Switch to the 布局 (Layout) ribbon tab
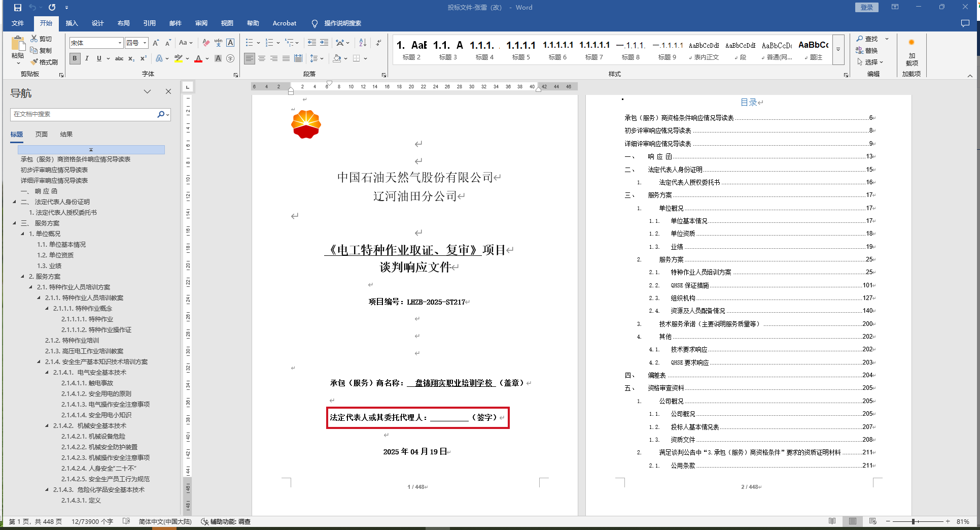Viewport: 980px width, 530px height. [x=123, y=23]
